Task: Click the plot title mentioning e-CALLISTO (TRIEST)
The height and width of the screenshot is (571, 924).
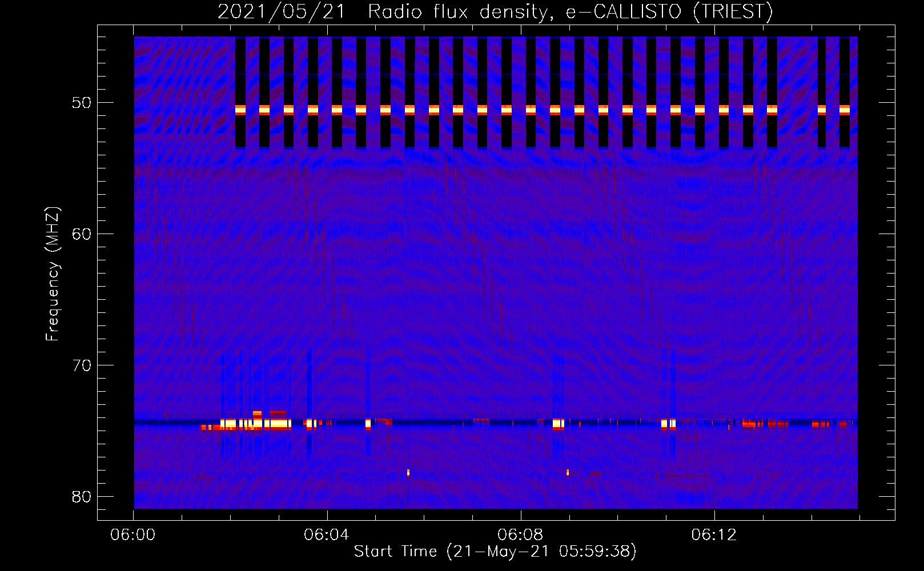Action: 495,12
